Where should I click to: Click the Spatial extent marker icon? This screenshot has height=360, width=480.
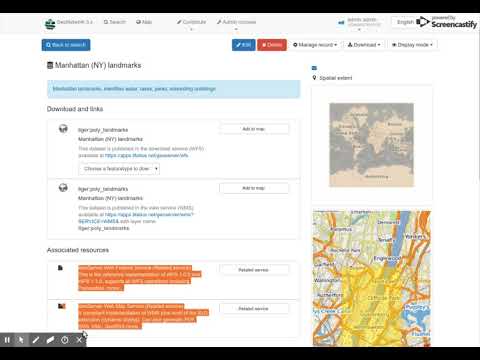pos(314,78)
